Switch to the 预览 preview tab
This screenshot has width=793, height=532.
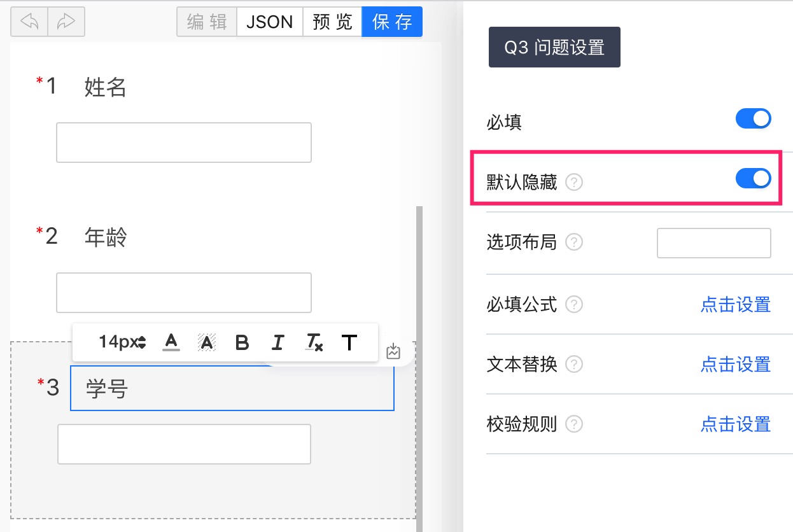332,22
